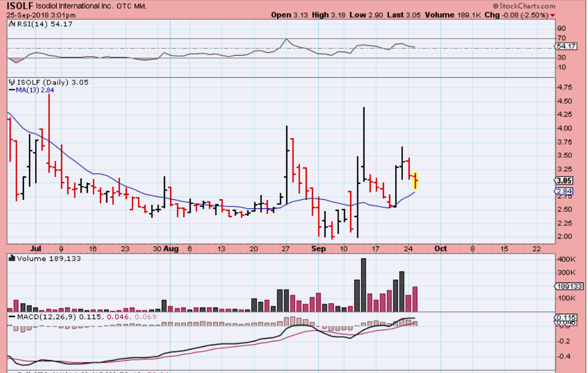
Task: Click the Open 3.13 value
Action: tap(290, 15)
